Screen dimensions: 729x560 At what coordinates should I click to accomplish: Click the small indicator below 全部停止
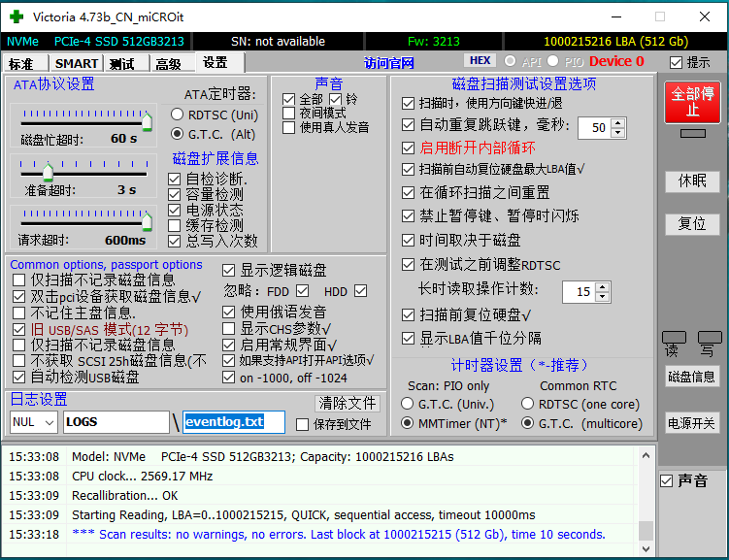coord(692,134)
